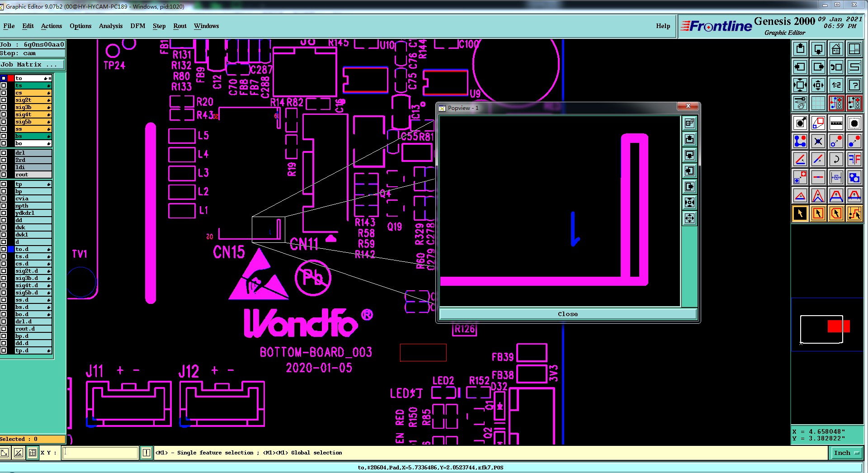This screenshot has height=473, width=868.
Task: Toggle checkbox for layer to.d
Action: (x=4, y=249)
